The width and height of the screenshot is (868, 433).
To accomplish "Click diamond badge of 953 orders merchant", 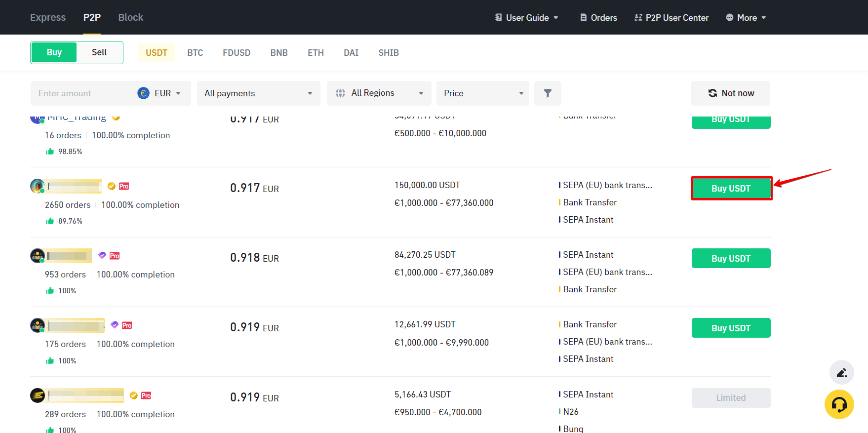I will coord(102,255).
